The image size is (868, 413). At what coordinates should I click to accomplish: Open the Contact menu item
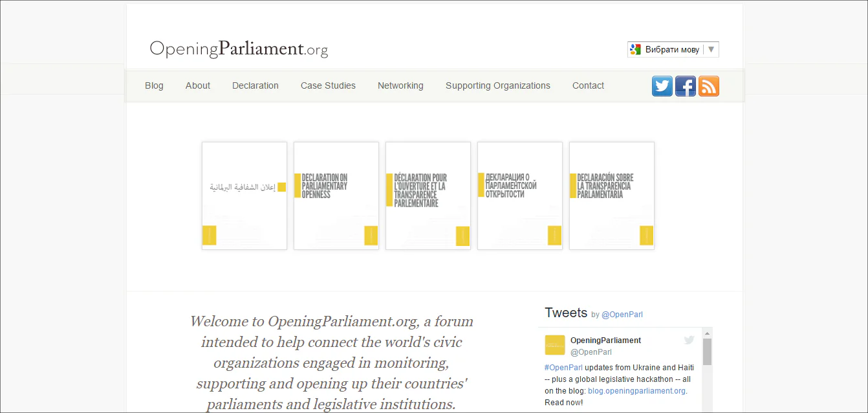point(588,85)
